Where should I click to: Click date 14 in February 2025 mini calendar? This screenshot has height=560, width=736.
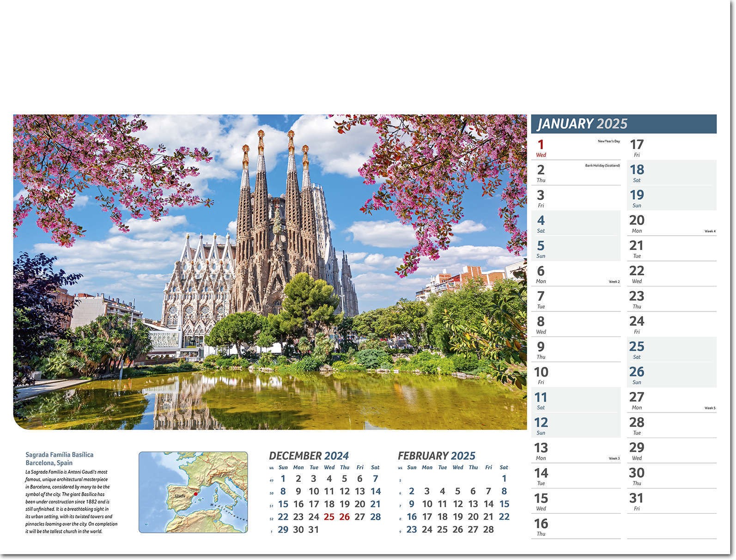[x=489, y=504]
